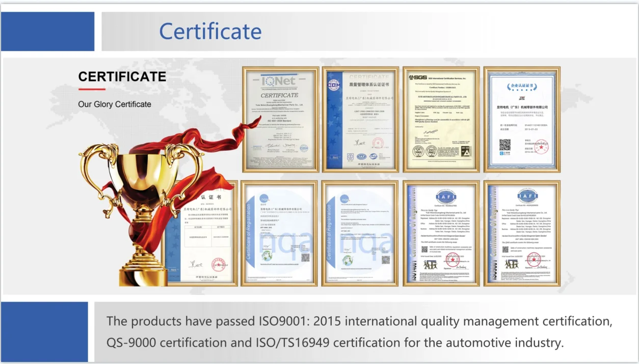Open the SGS framed certificate
This screenshot has width=639, height=364.
441,119
